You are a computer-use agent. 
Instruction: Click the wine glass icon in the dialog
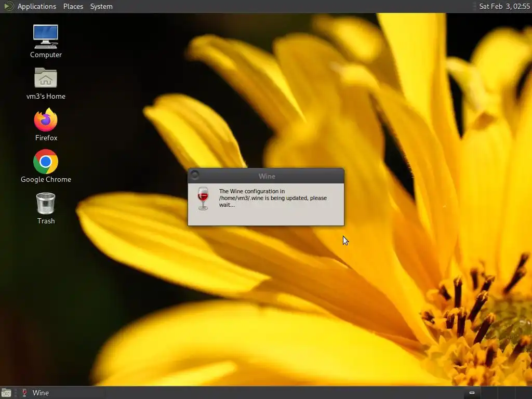pos(203,198)
